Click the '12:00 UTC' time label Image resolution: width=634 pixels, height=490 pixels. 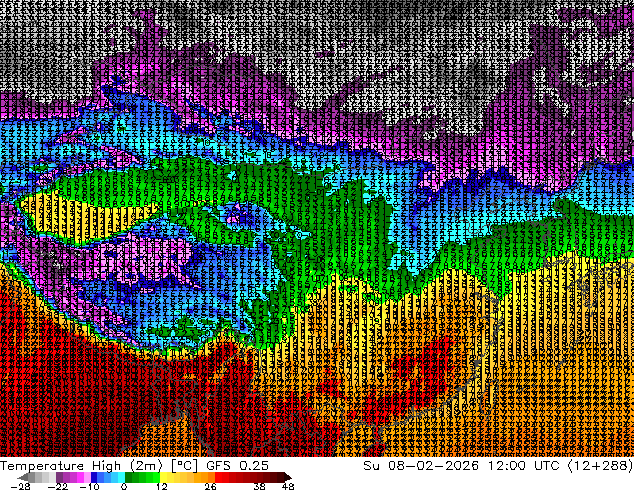pos(523,466)
